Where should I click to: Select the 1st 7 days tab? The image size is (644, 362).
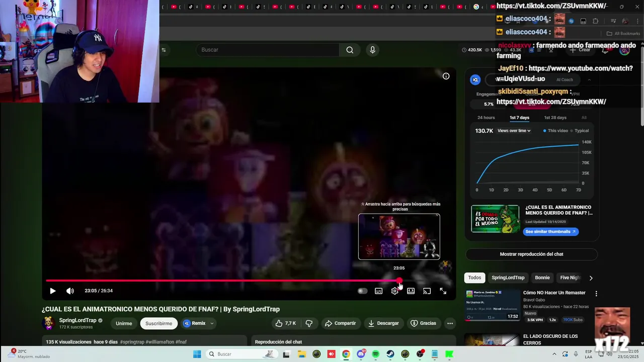519,118
